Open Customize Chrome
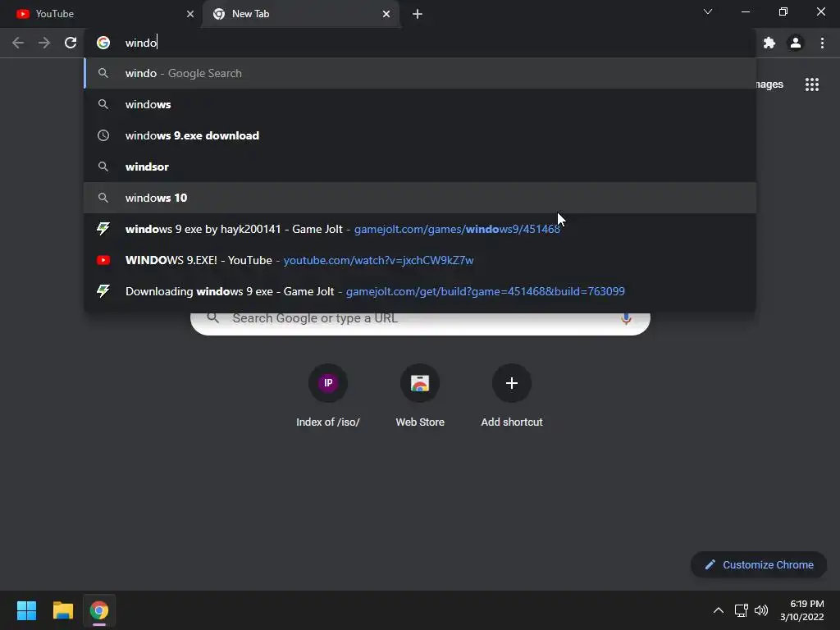This screenshot has height=630, width=840. (x=759, y=564)
